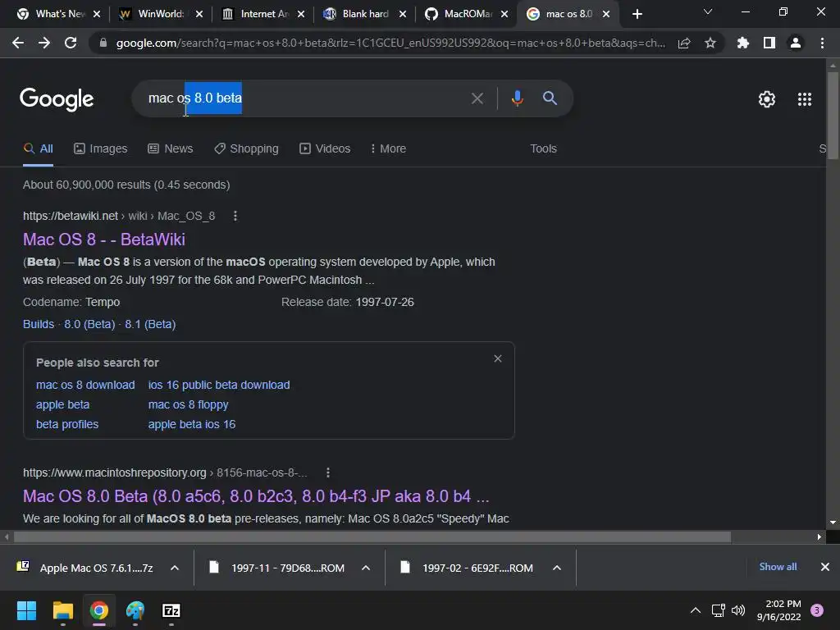
Task: Open a new browser tab
Action: tap(637, 14)
